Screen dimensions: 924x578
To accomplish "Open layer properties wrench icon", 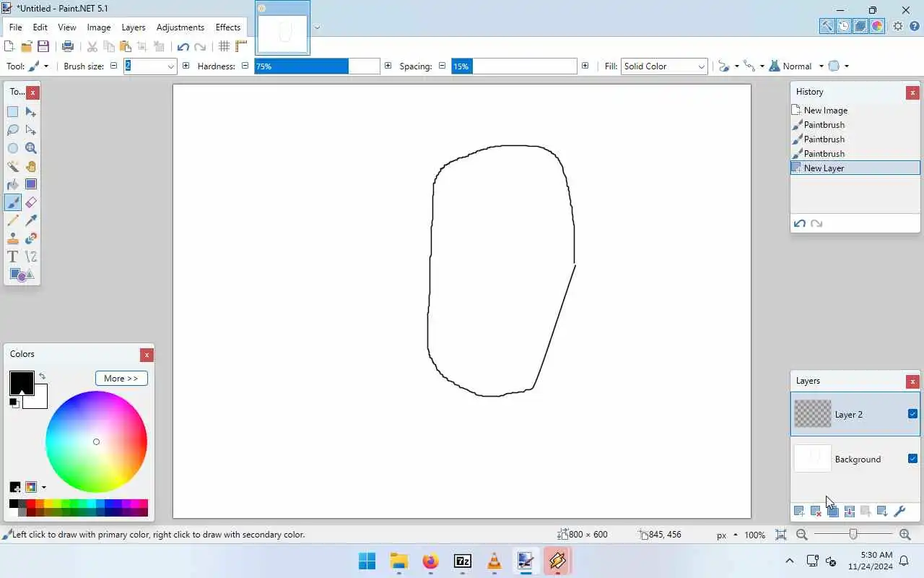I will coord(899,511).
